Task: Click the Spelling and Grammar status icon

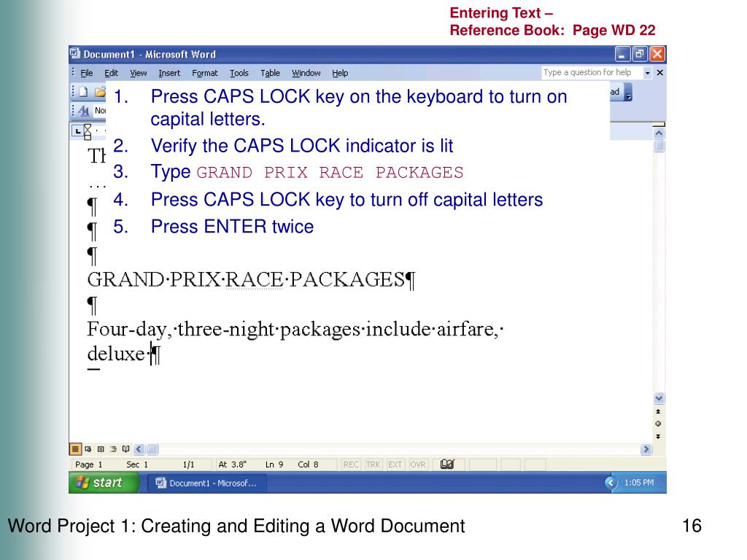Action: (x=447, y=464)
